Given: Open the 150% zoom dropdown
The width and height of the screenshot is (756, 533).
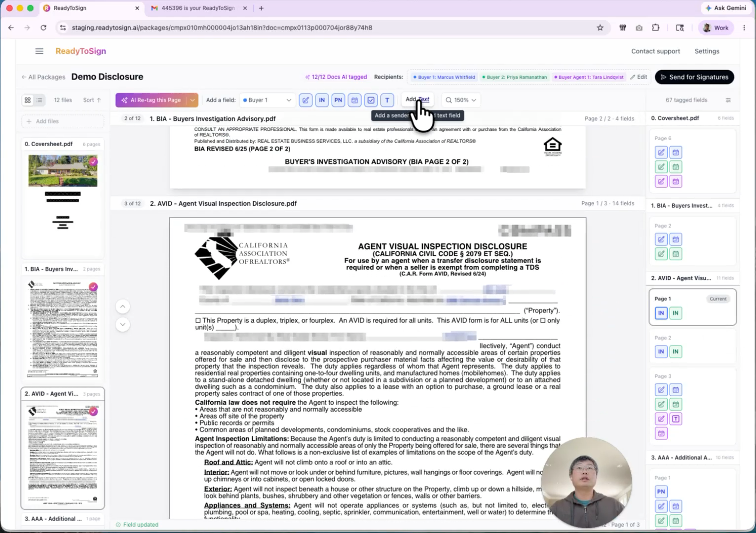Looking at the screenshot, I should (x=461, y=100).
